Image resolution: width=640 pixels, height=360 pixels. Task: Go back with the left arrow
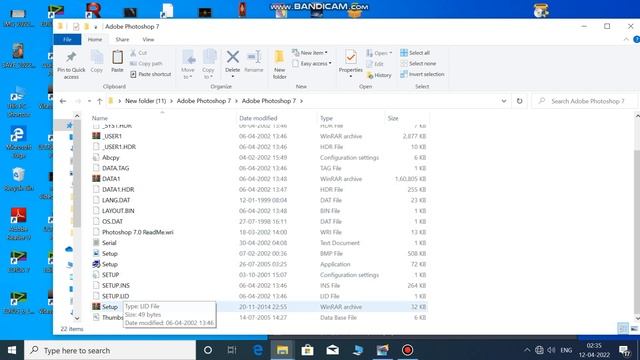coord(63,101)
